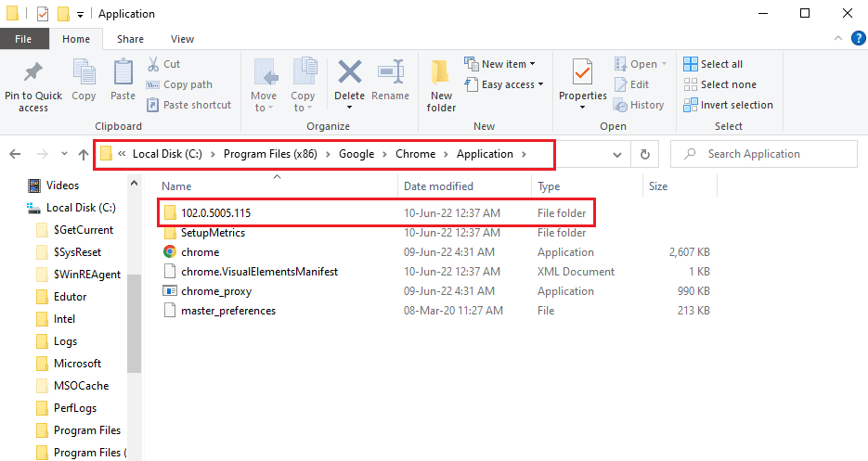Switch to the Home tab
Screen dimensions: 868x461
[76, 39]
